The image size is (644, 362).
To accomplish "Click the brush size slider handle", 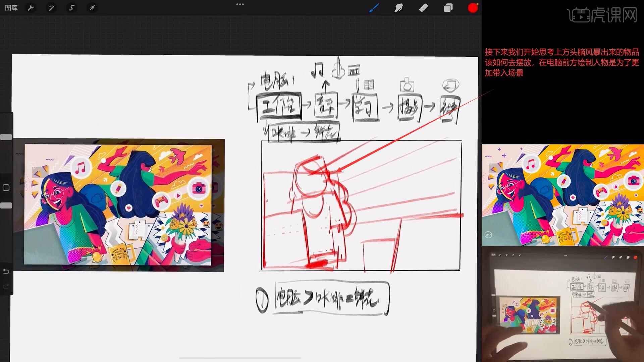I will coord(6,137).
